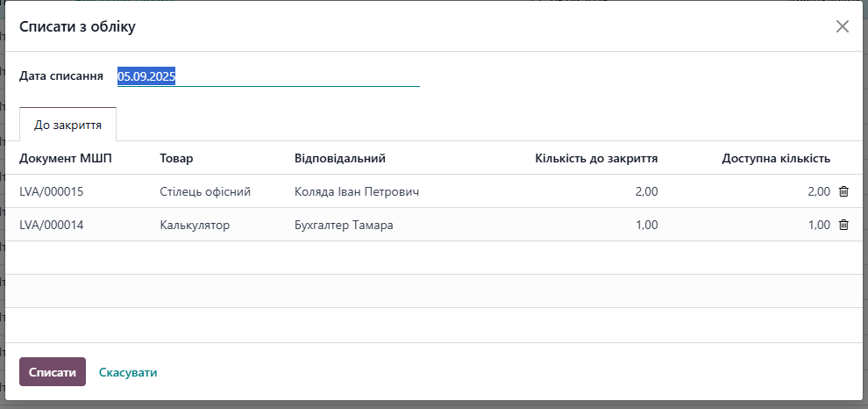Sort by Відповідальний column header

[x=340, y=158]
